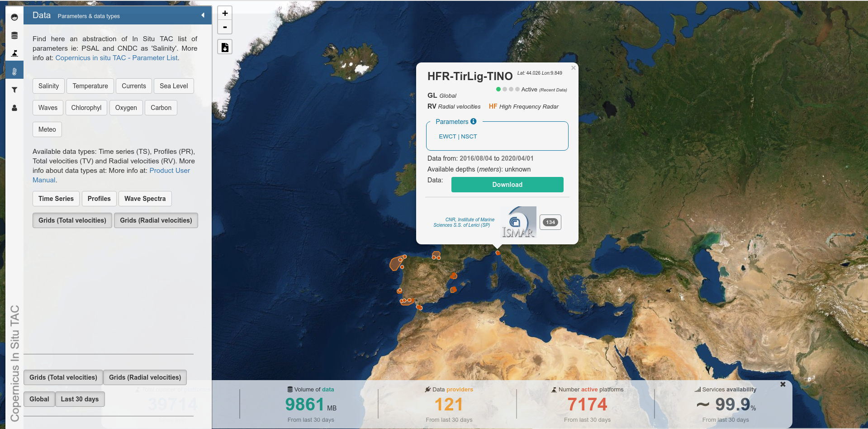Viewport: 868px width, 429px height.
Task: Open Copernicus in situ TAC Parameter List link
Action: (x=116, y=58)
